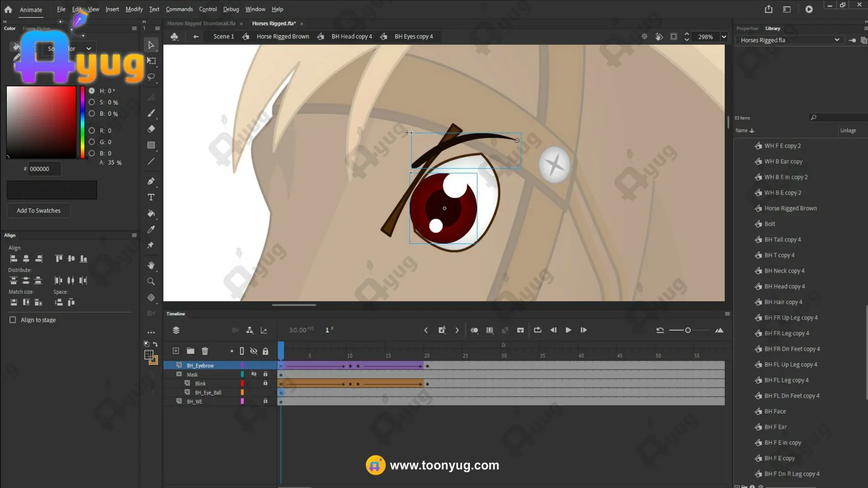This screenshot has width=868, height=488.
Task: Click the vertical hue slider bar
Action: pos(82,122)
